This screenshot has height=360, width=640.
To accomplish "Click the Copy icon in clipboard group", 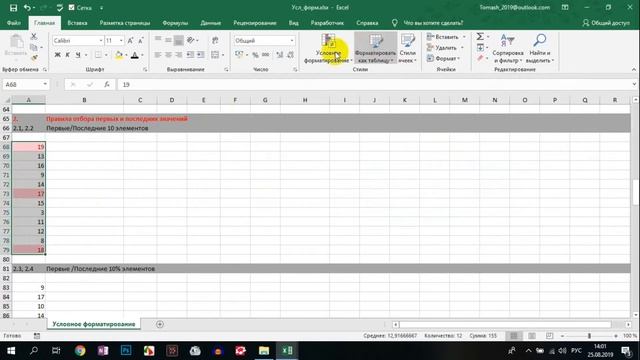I will (x=34, y=47).
